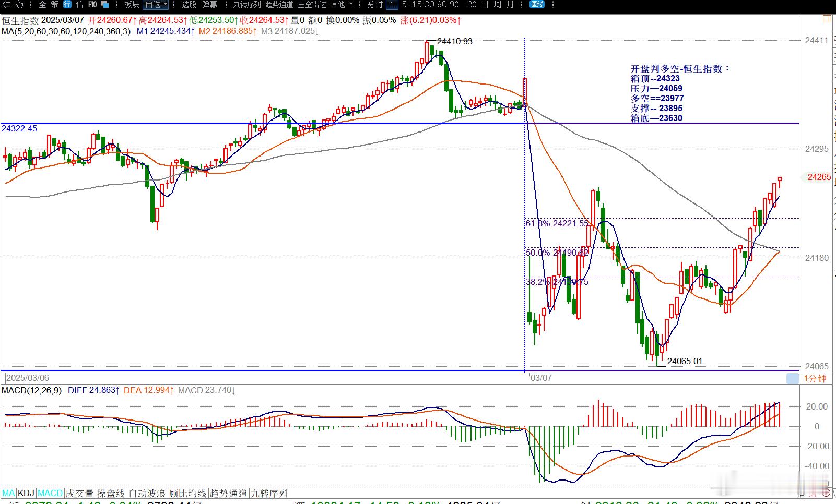Click the 50.0% Fibonacci level label
836x504 pixels.
click(557, 253)
